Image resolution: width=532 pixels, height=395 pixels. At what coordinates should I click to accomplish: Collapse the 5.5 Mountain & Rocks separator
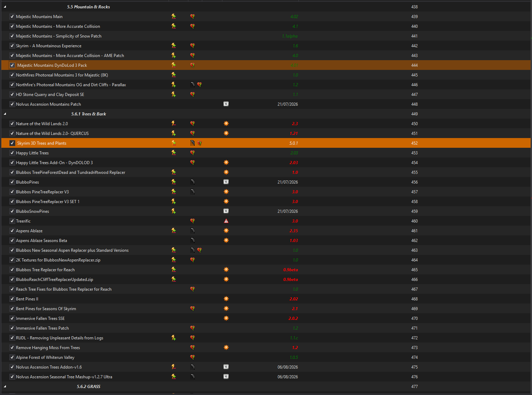[5, 7]
